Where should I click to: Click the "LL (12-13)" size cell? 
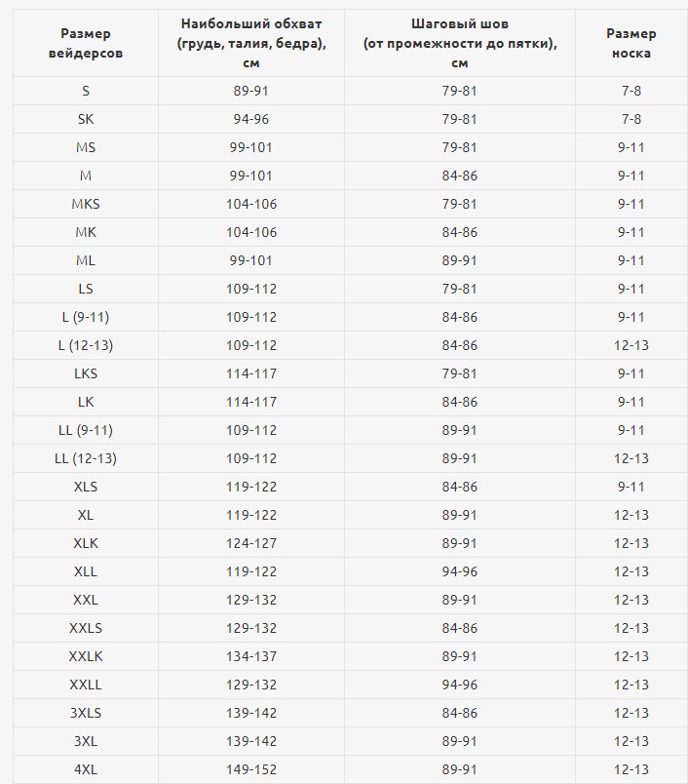[86, 458]
